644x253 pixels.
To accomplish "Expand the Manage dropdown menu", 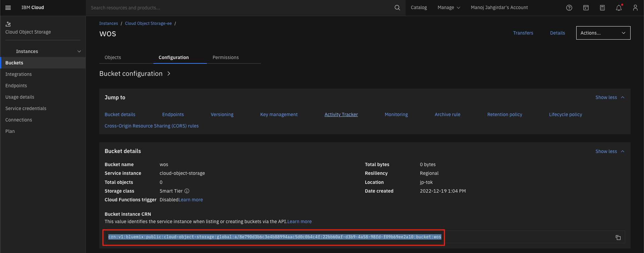I will (449, 8).
